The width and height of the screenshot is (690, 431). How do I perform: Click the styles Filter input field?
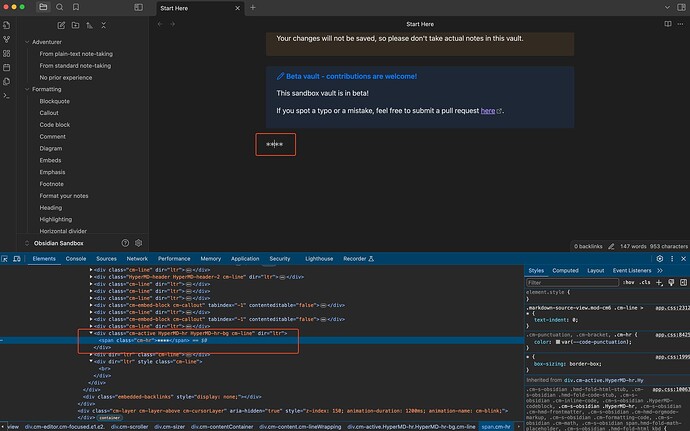(573, 283)
